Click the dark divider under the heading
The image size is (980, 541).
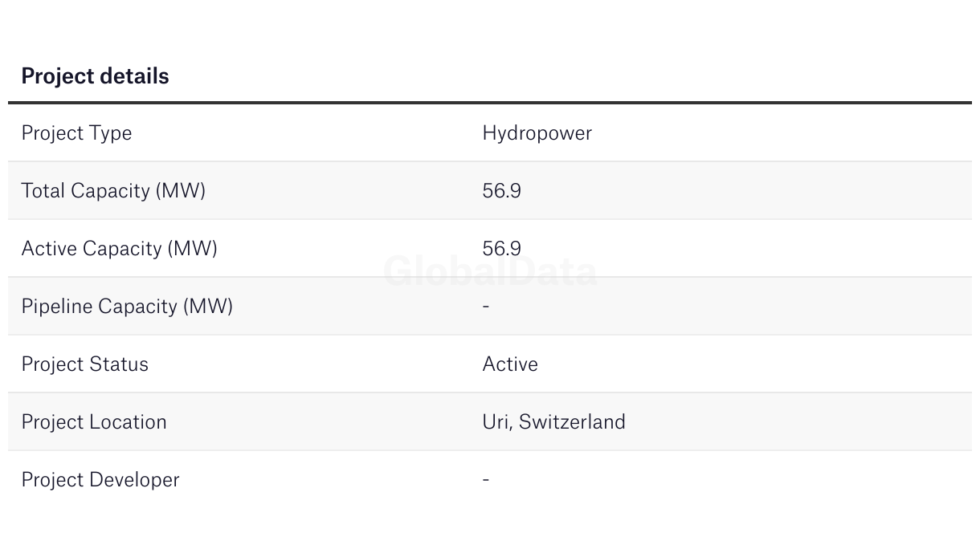pyautogui.click(x=490, y=103)
